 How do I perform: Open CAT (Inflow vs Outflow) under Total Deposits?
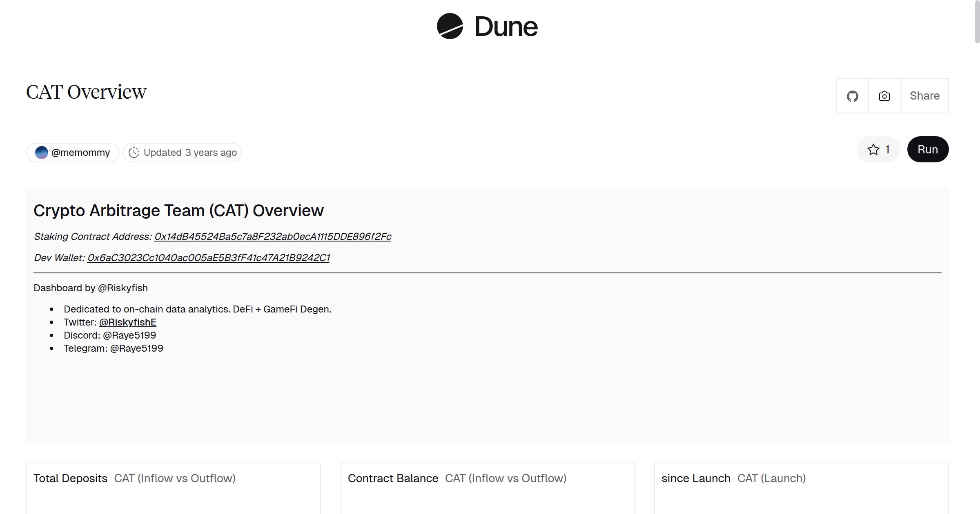(175, 478)
